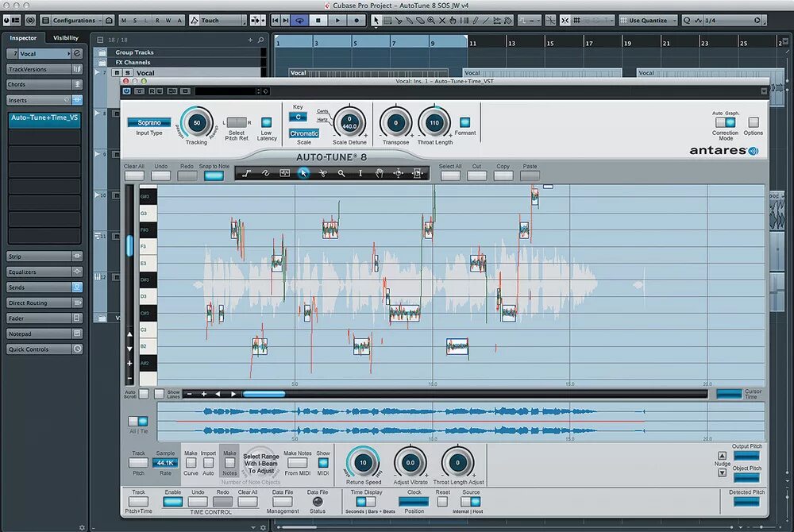Select the Hand scroll tool in Auto-Tune

[380, 173]
